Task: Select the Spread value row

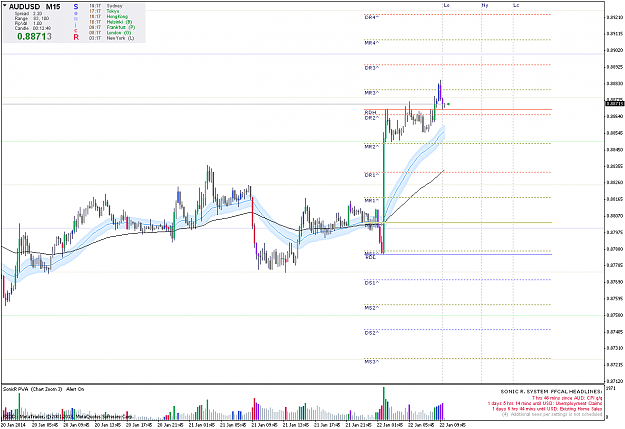Action: [28, 14]
